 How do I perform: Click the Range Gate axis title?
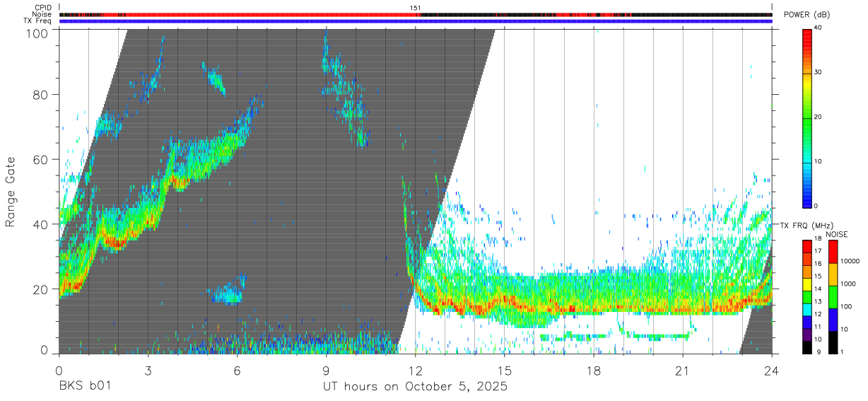(x=11, y=192)
